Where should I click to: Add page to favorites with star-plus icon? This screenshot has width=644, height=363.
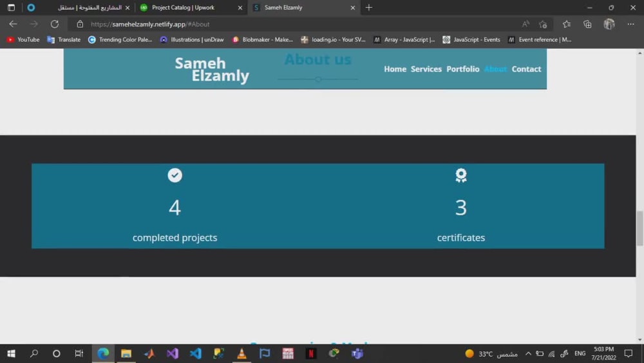pos(543,25)
